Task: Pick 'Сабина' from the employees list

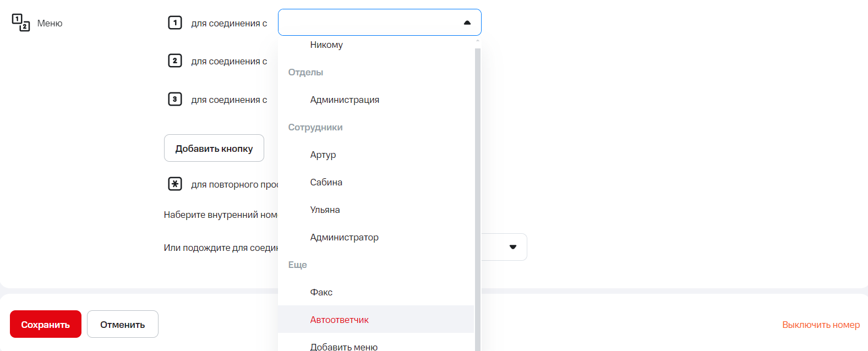Action: pyautogui.click(x=326, y=182)
